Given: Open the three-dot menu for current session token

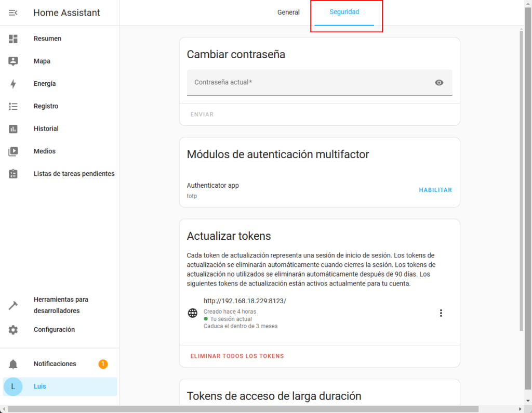Looking at the screenshot, I should click(x=441, y=313).
